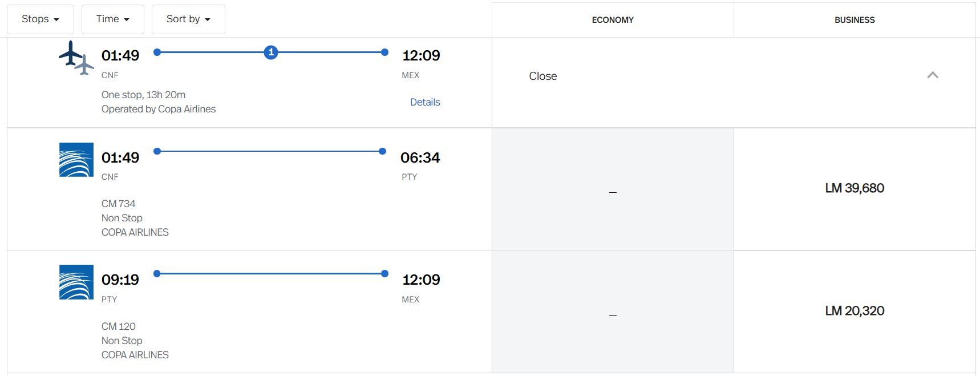Open the Sort by dropdown
The width and height of the screenshot is (980, 376).
188,19
